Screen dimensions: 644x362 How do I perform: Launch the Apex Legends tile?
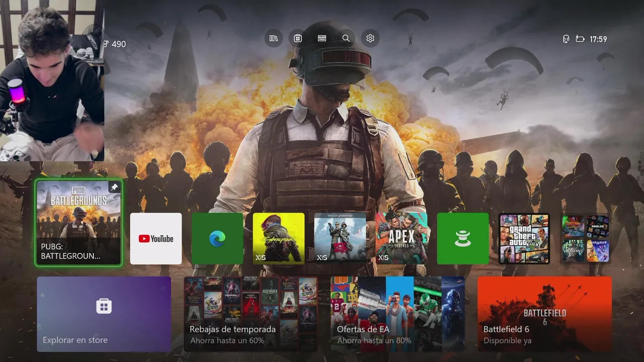click(x=401, y=238)
